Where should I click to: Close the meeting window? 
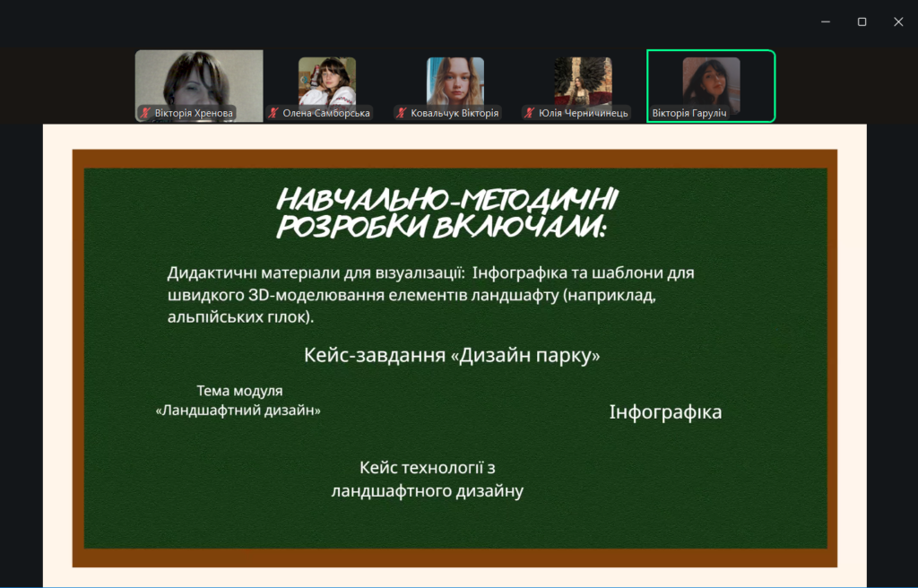(x=898, y=22)
